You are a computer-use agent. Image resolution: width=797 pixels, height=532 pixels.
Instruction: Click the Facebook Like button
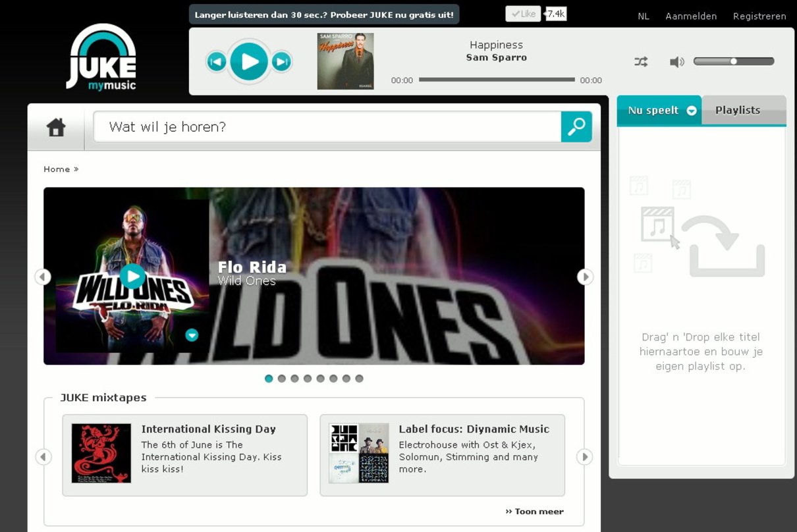[523, 14]
